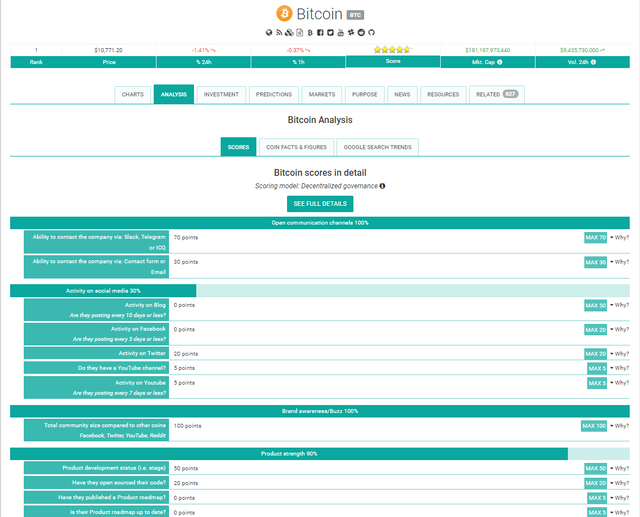Click the $181,197,973,440 market cap value
640x517 pixels.
point(488,50)
